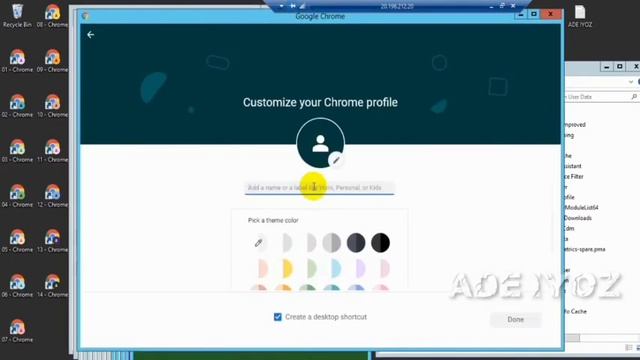Viewport: 640px width, 360px height.
Task: Pick the pink theme color at row end
Action: [380, 268]
